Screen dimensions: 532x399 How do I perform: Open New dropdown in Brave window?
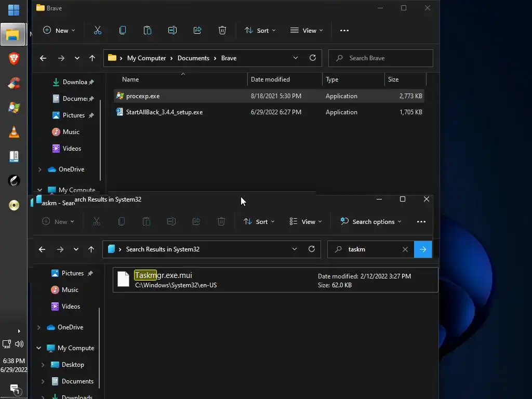59,31
